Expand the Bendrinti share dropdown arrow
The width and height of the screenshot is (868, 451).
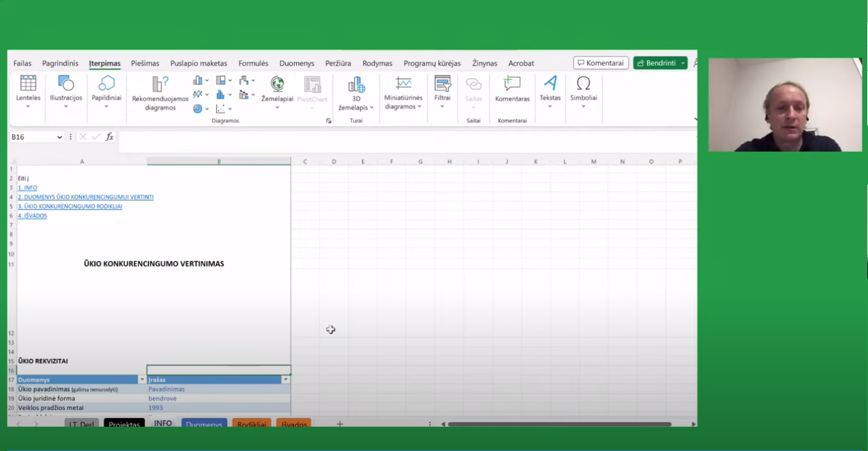(x=683, y=63)
